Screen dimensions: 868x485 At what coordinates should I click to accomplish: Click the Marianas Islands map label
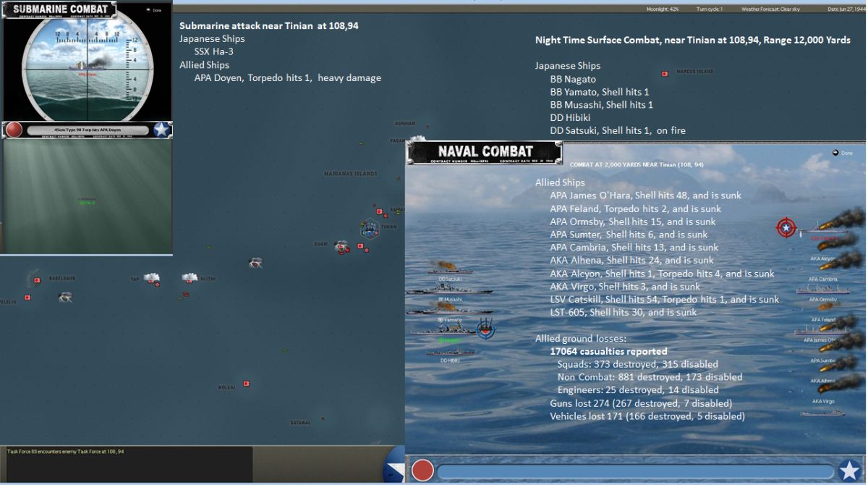(x=351, y=174)
